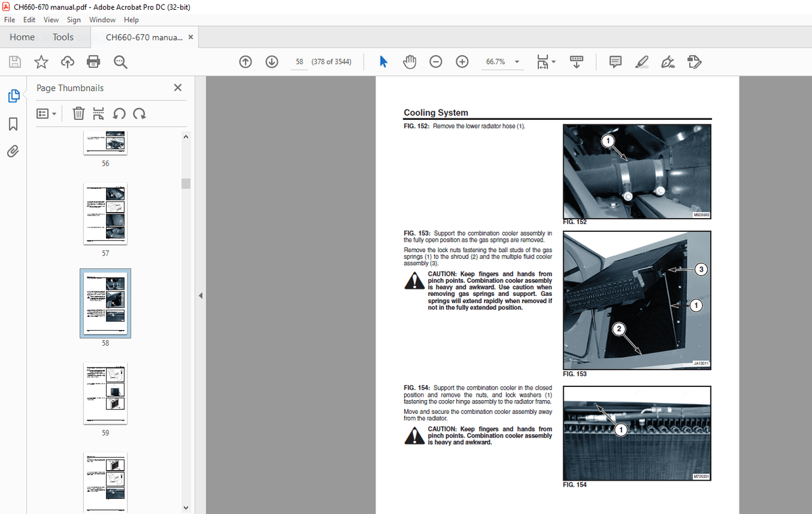
Task: Zoom in using the plus icon
Action: pyautogui.click(x=462, y=62)
